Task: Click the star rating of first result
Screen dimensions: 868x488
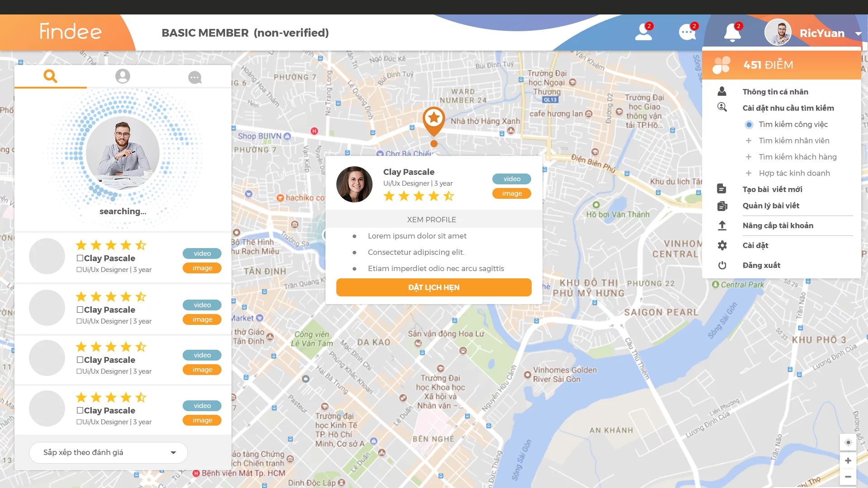Action: (111, 245)
